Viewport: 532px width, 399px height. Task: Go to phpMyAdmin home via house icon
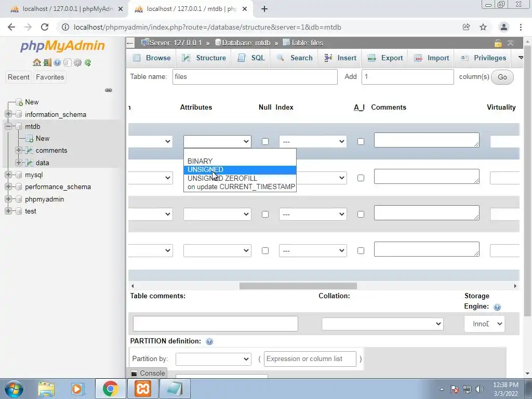point(37,62)
